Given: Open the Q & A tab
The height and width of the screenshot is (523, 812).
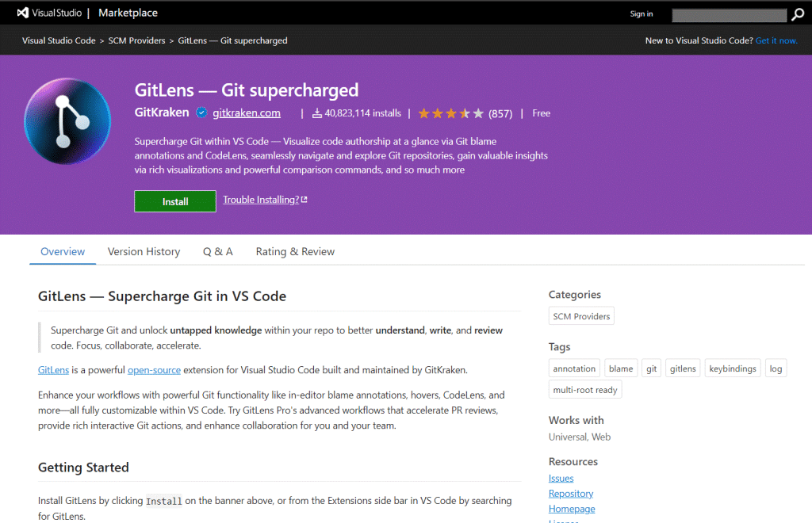Looking at the screenshot, I should pos(218,251).
